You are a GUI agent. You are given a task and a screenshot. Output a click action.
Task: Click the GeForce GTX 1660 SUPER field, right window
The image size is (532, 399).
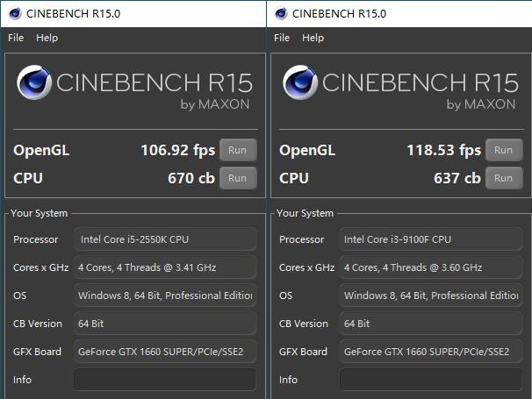(431, 352)
